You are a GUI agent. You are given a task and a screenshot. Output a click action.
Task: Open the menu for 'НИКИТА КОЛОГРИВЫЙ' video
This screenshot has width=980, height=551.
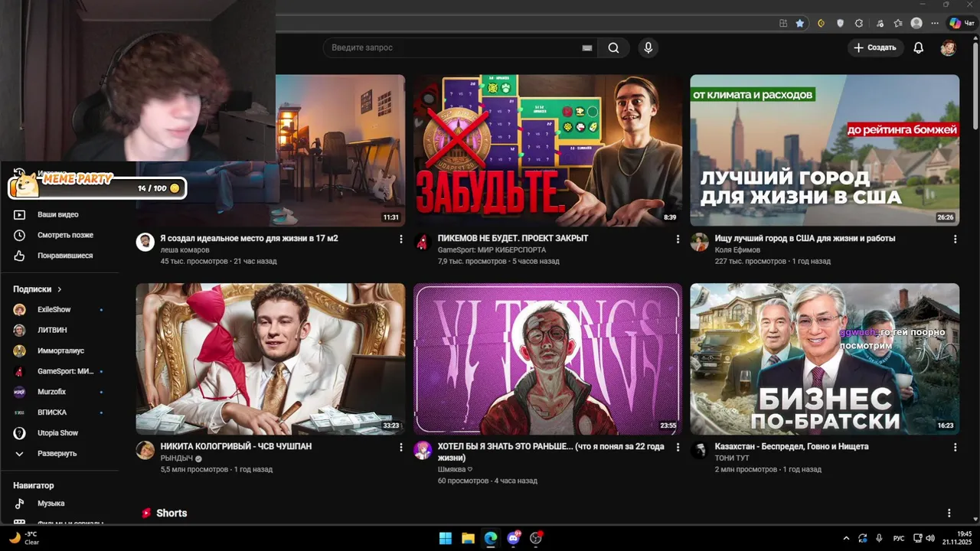(x=400, y=447)
